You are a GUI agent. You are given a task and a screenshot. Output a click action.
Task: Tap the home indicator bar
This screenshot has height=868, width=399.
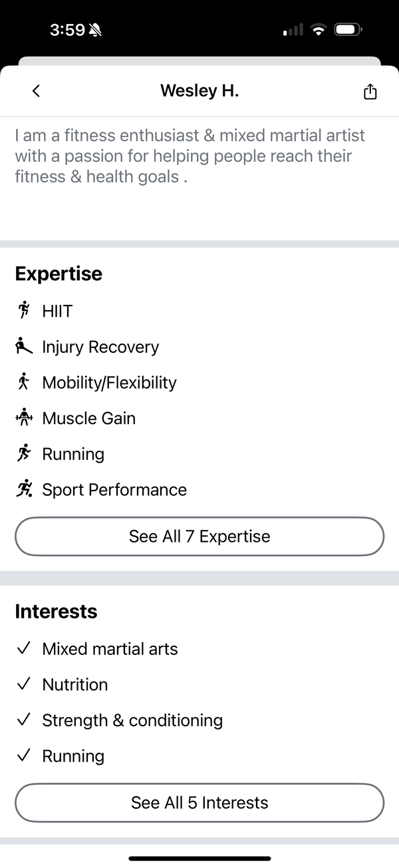(199, 859)
